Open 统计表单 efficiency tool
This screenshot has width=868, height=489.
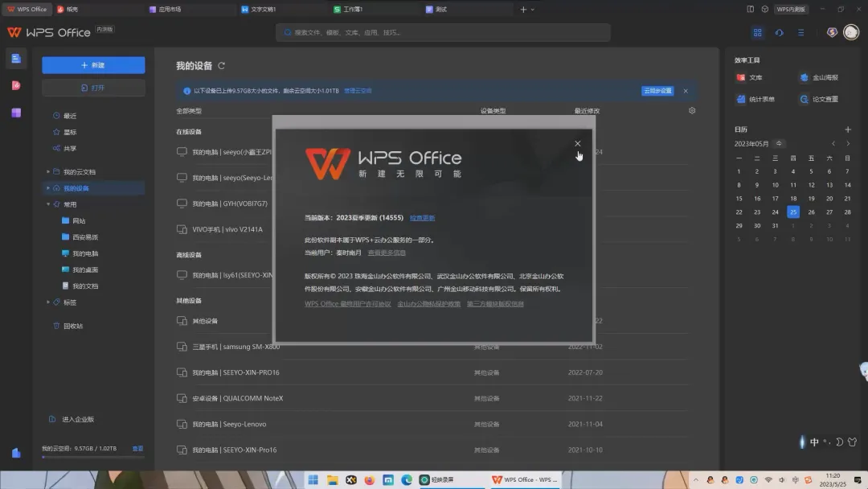click(755, 99)
